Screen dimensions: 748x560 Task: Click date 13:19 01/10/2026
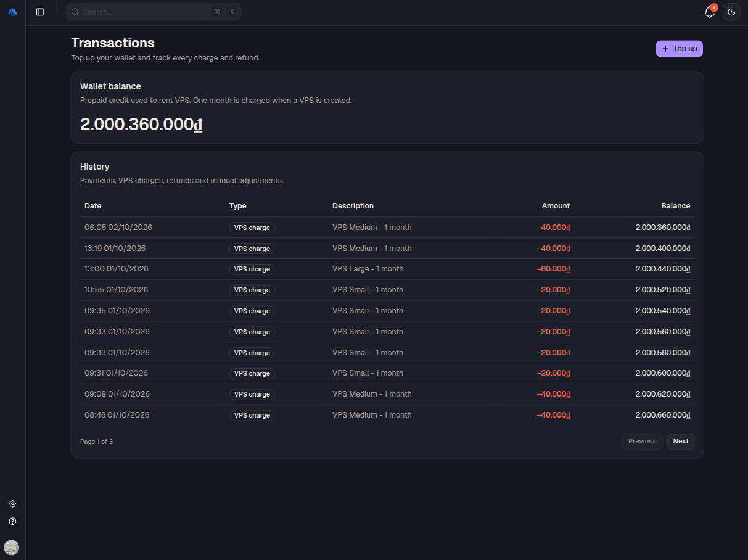[115, 249]
